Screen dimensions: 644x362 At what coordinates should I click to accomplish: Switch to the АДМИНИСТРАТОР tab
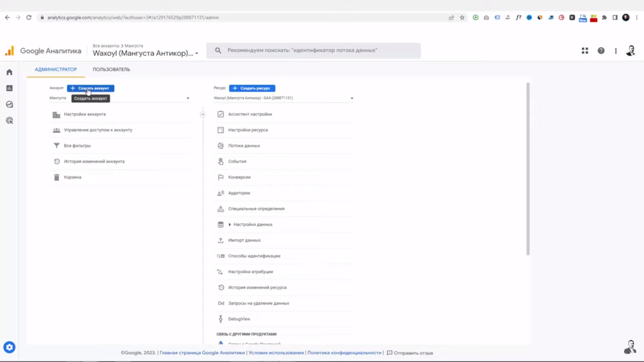[56, 70]
